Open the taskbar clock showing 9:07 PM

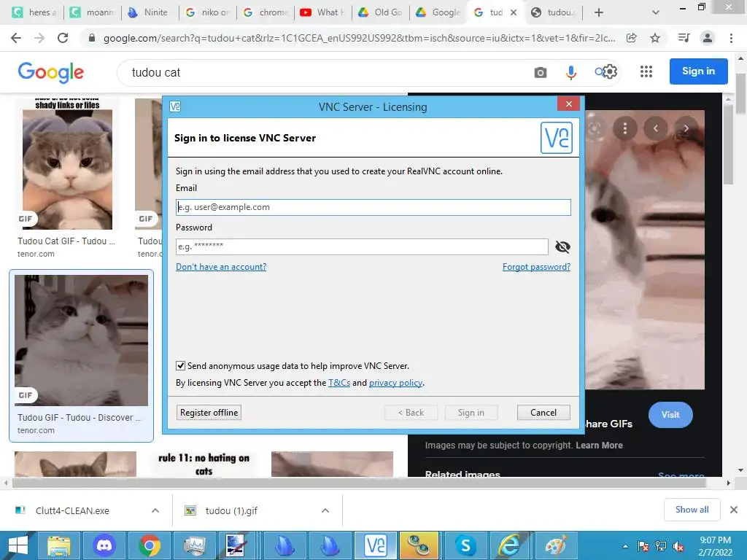[x=715, y=546]
